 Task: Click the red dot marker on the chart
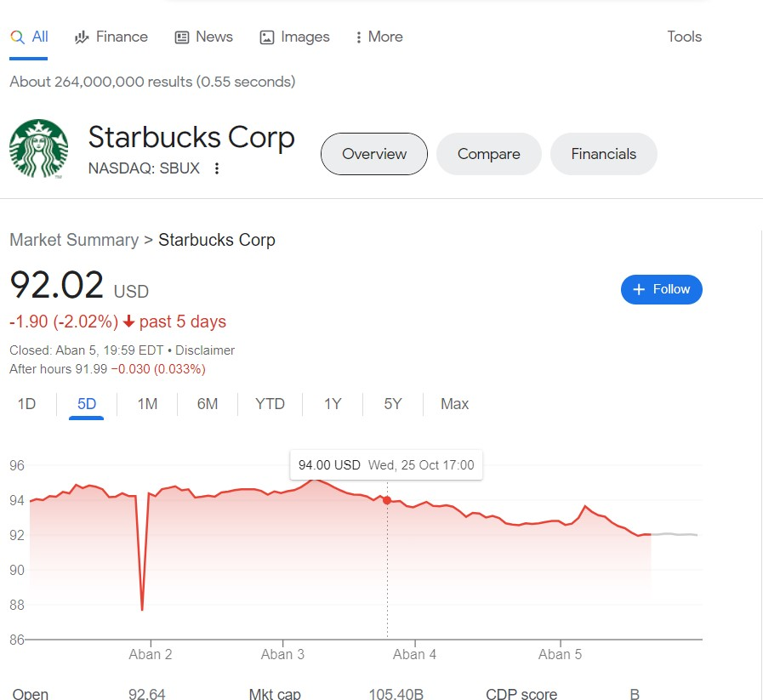[387, 500]
